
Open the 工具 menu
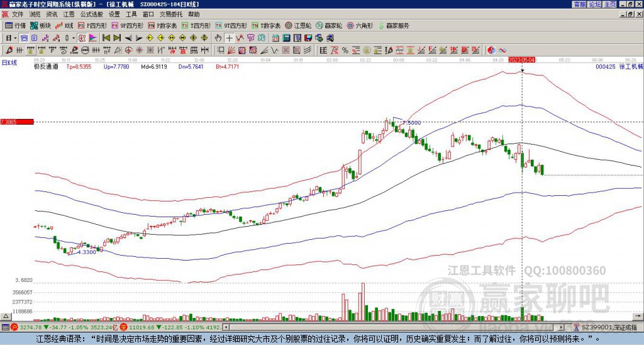(x=131, y=14)
